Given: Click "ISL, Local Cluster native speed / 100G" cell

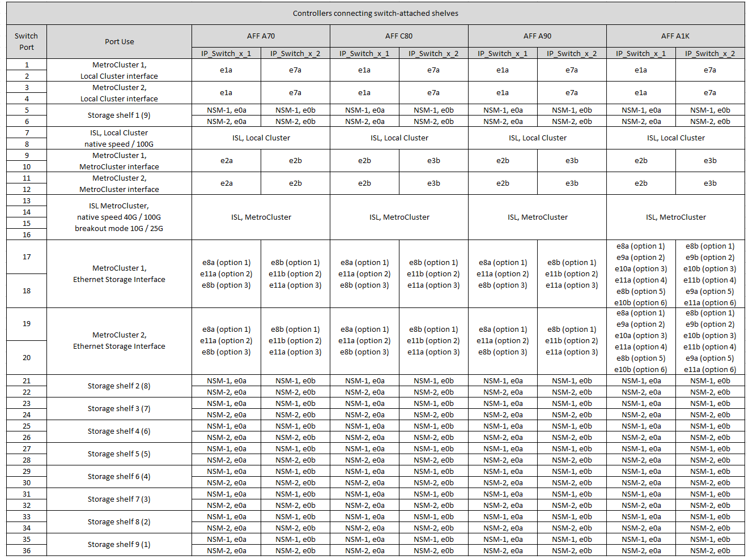Looking at the screenshot, I should click(120, 138).
